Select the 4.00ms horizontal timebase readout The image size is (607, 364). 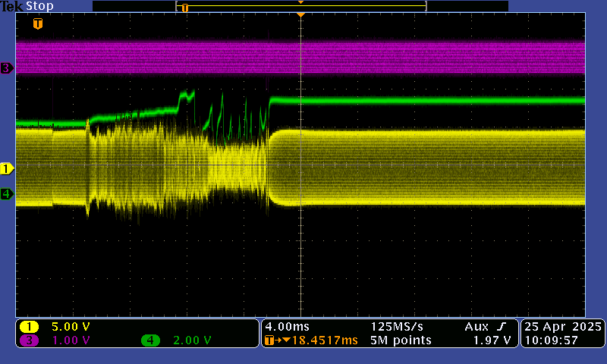286,327
